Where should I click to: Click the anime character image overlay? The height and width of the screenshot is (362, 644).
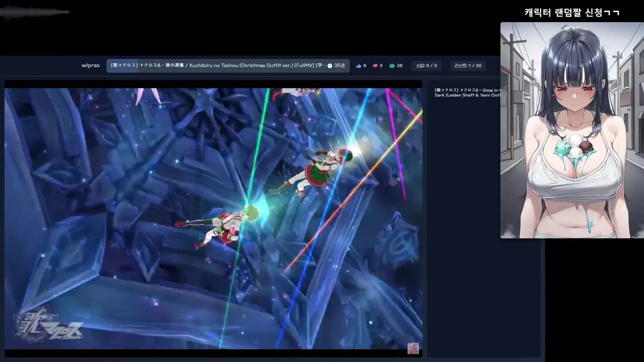tap(572, 130)
